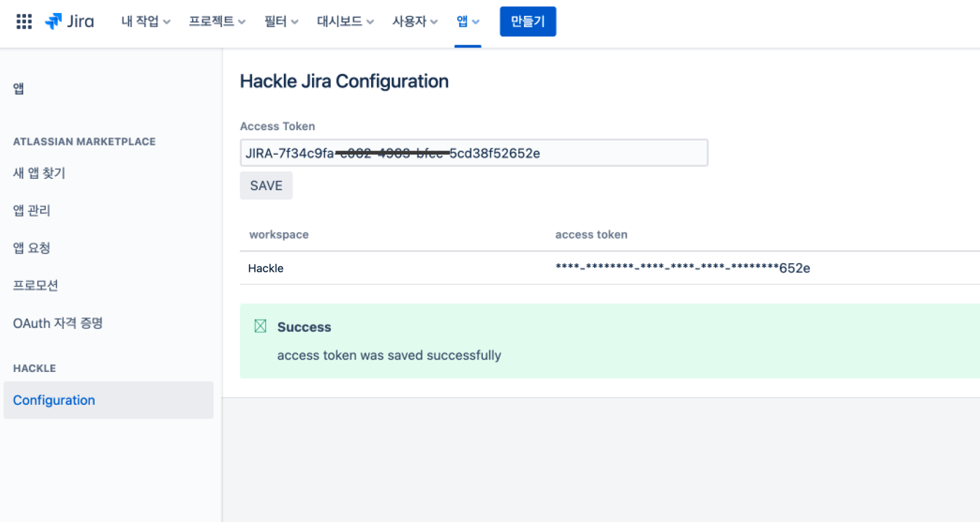Click the 'access token was saved successfully' message
The image size is (980, 522).
tap(389, 356)
